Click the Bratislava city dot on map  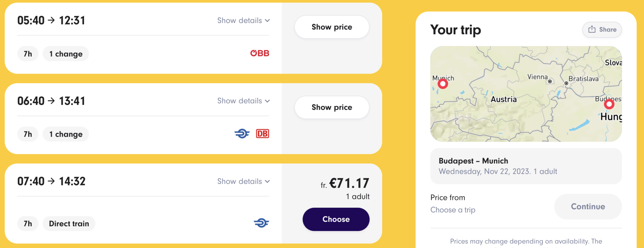pos(566,83)
